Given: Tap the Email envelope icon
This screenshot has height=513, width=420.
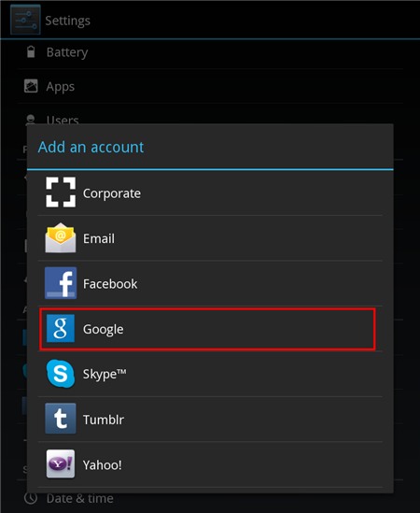Looking at the screenshot, I should point(61,238).
